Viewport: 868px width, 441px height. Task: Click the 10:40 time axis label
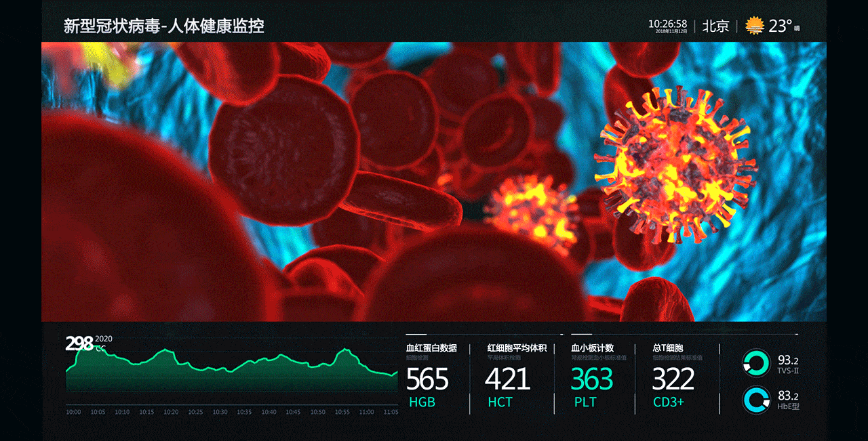(x=269, y=412)
